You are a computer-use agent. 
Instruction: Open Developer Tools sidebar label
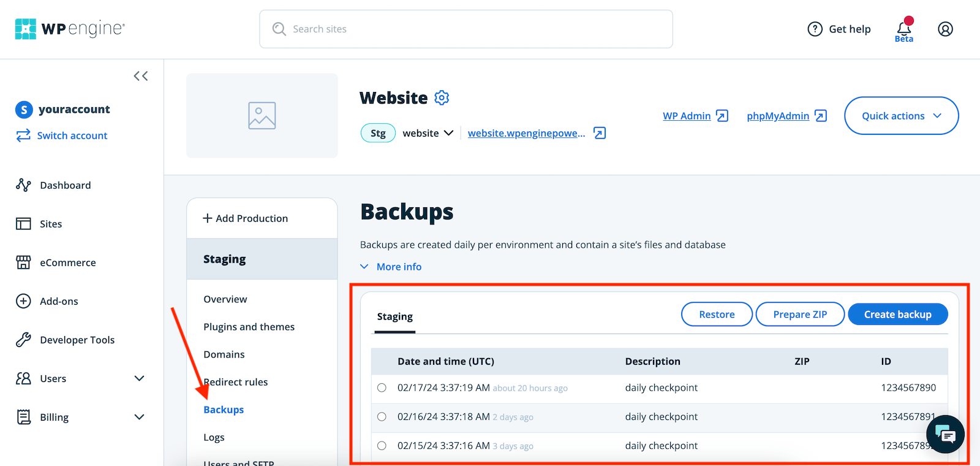[77, 340]
